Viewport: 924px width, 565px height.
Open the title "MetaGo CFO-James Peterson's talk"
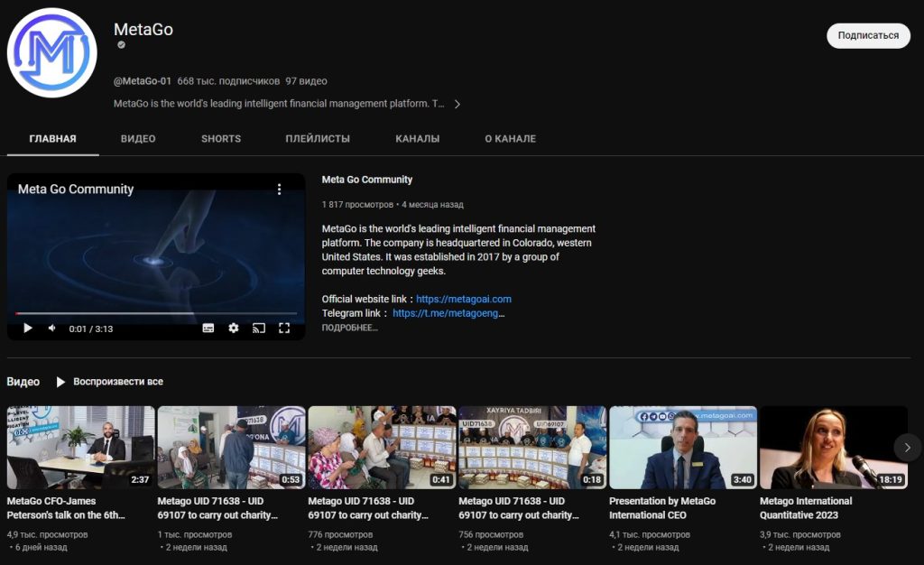tap(66, 508)
